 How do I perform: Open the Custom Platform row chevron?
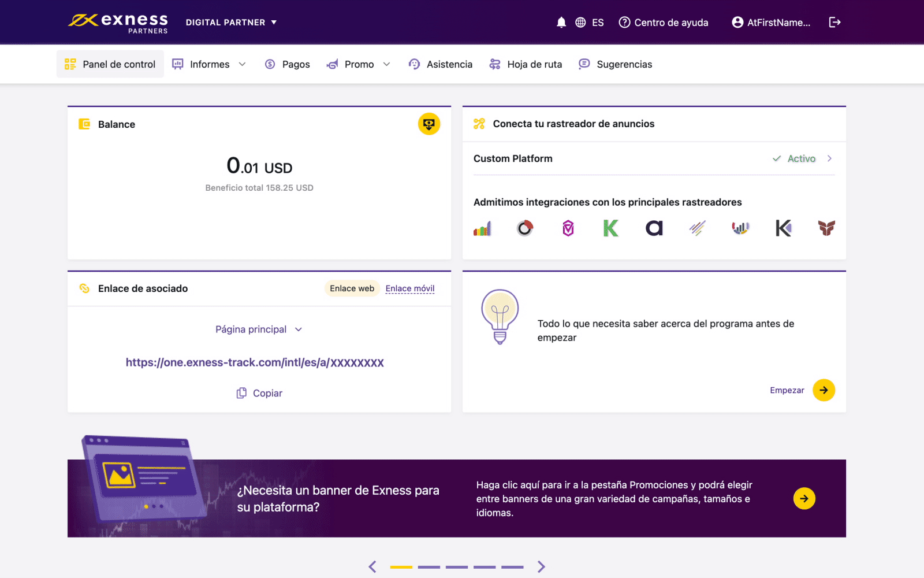pyautogui.click(x=829, y=158)
